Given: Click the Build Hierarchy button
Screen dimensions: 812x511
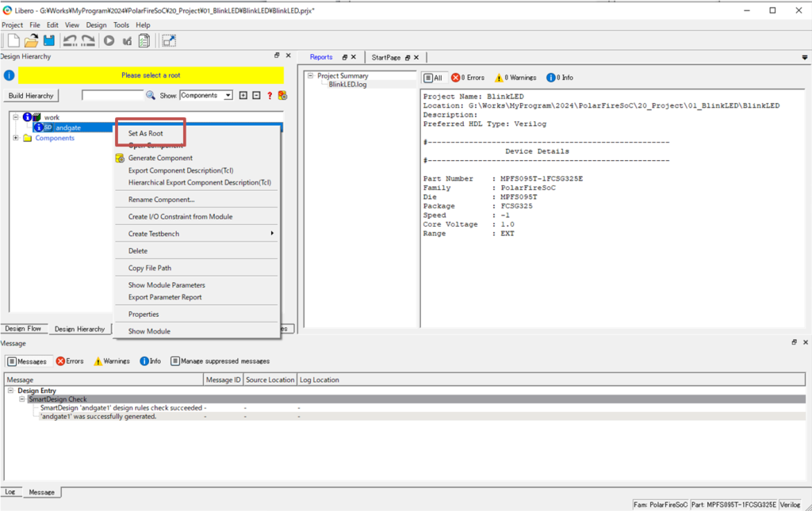Looking at the screenshot, I should [31, 95].
